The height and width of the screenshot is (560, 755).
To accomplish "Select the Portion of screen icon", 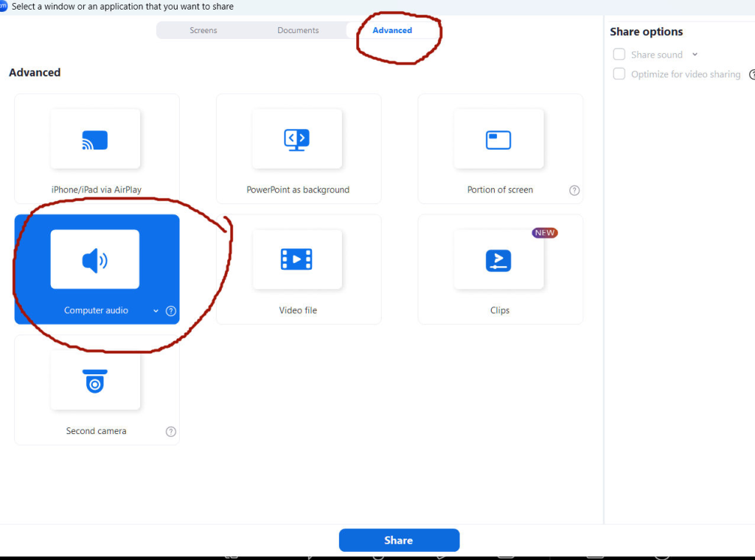I will tap(498, 139).
